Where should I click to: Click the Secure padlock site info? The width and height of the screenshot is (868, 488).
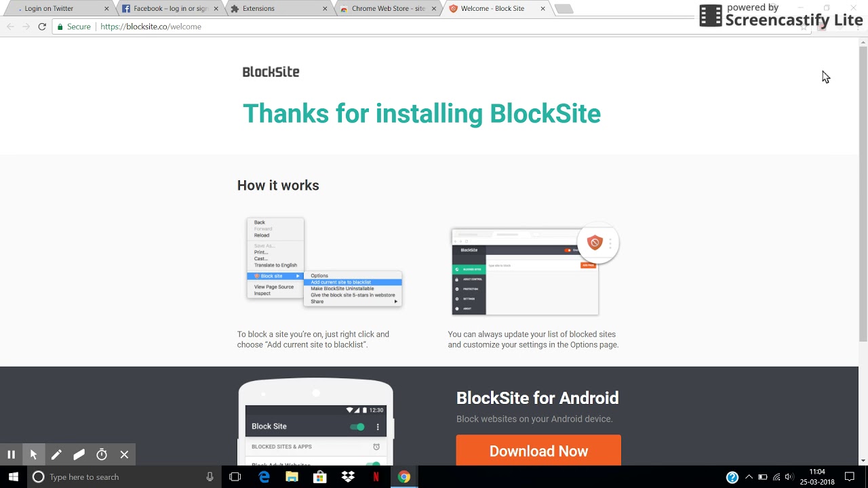[x=74, y=26]
